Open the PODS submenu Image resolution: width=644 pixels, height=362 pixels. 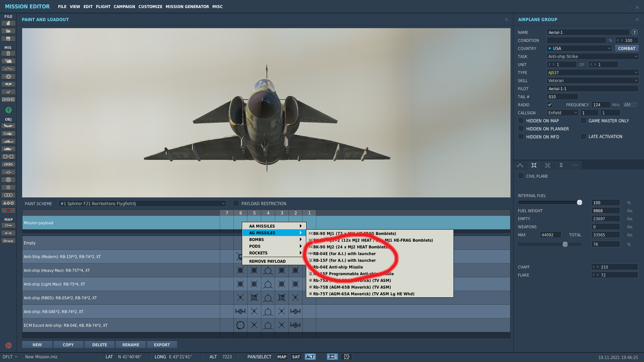tap(274, 246)
